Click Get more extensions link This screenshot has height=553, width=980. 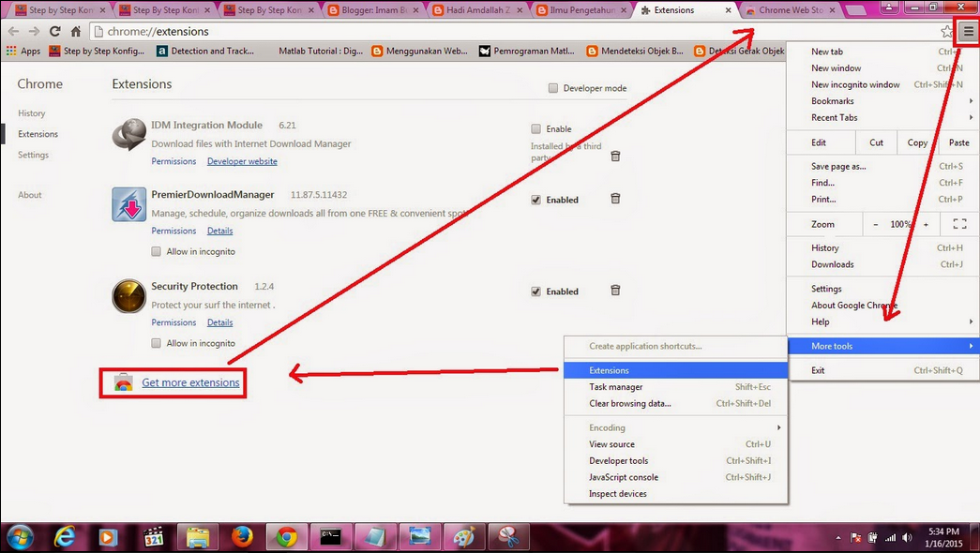click(190, 382)
